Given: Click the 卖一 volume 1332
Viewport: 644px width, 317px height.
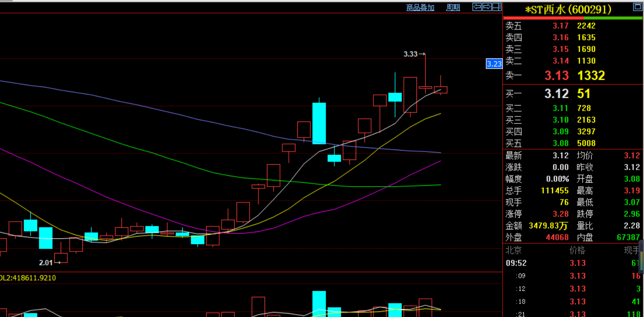Looking at the screenshot, I should (591, 75).
